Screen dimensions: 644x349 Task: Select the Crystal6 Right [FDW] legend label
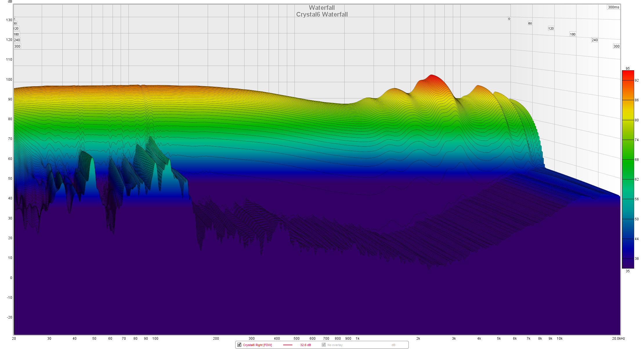[257, 345]
